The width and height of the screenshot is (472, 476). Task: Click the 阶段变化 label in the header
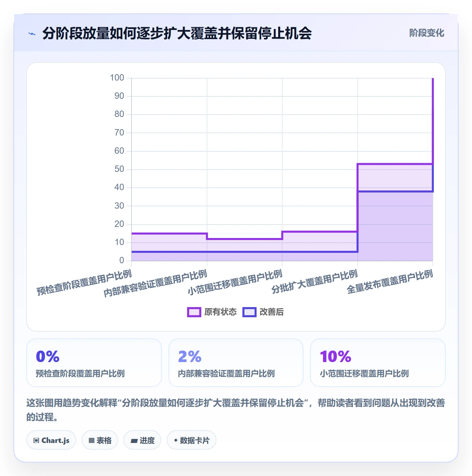[x=426, y=33]
